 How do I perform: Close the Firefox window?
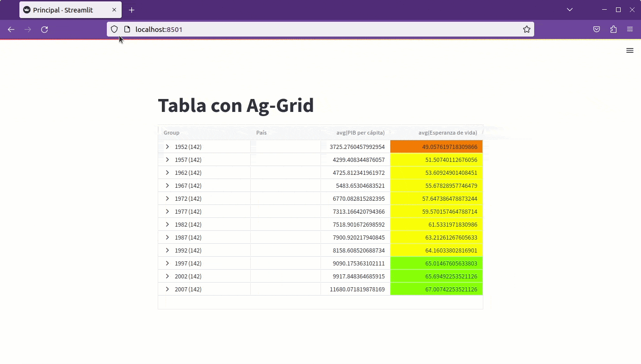tap(632, 10)
